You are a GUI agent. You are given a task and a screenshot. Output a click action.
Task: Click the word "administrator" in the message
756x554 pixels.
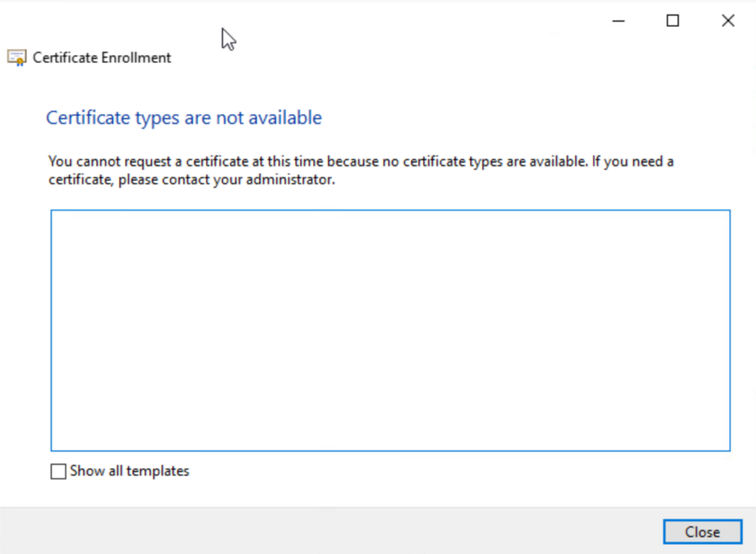tap(295, 179)
